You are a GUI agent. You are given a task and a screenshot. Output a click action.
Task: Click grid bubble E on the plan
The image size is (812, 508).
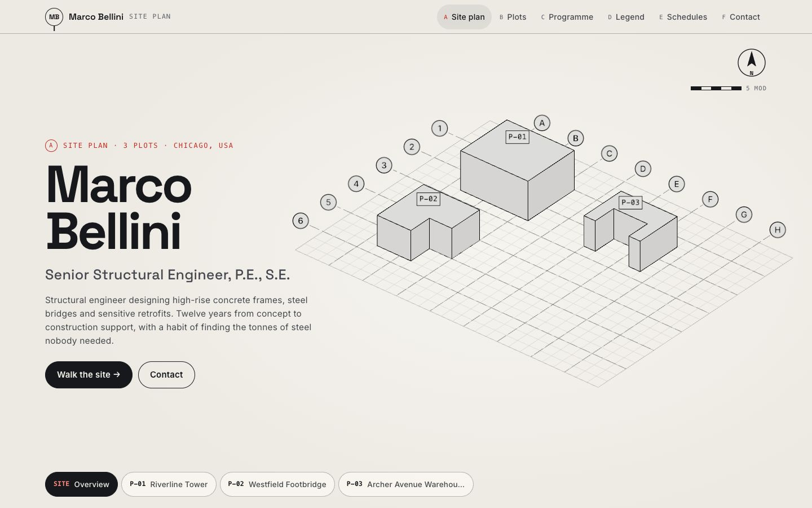coord(677,184)
